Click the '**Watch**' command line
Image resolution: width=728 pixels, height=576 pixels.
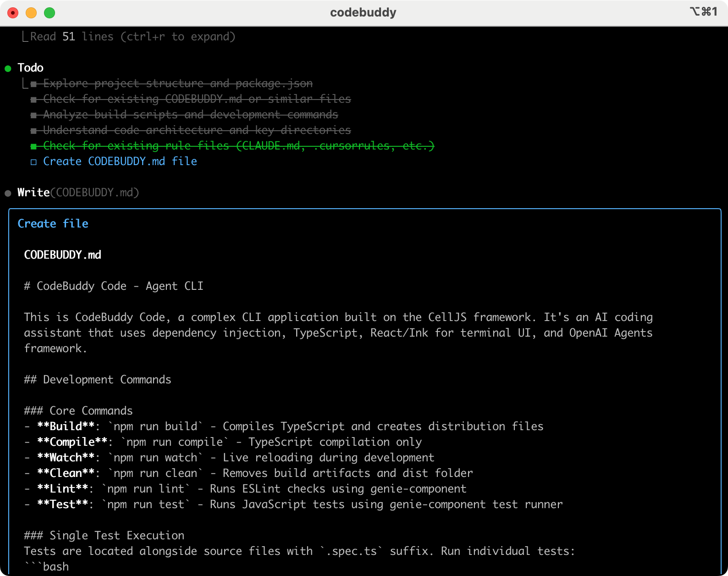[x=229, y=458]
